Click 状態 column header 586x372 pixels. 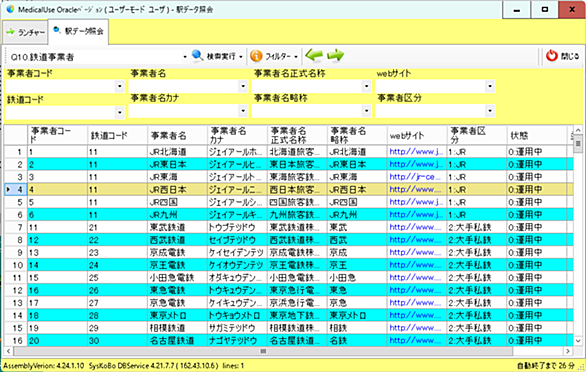[x=537, y=135]
